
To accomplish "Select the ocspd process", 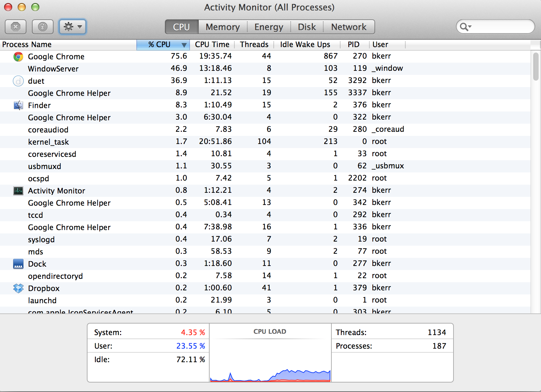I will coord(265,179).
